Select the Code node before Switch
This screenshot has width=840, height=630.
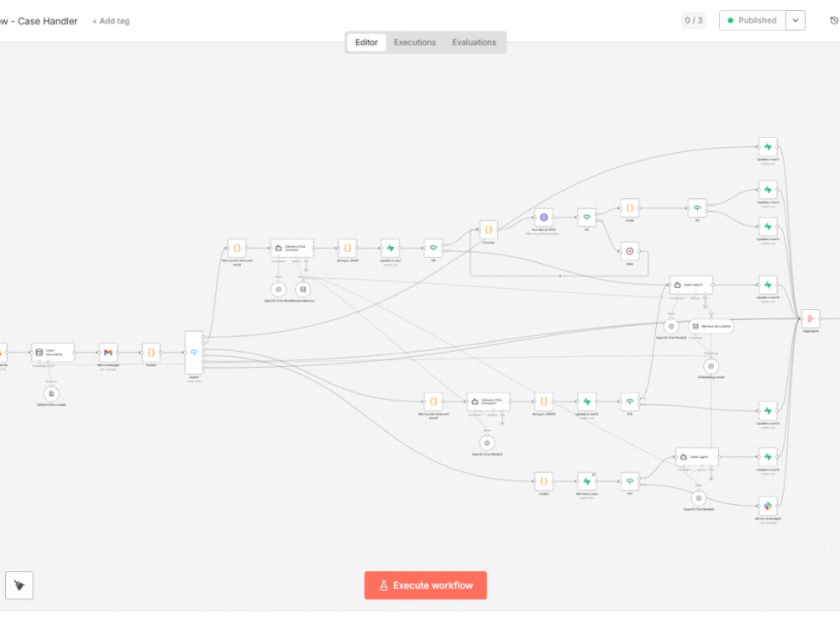tap(151, 353)
